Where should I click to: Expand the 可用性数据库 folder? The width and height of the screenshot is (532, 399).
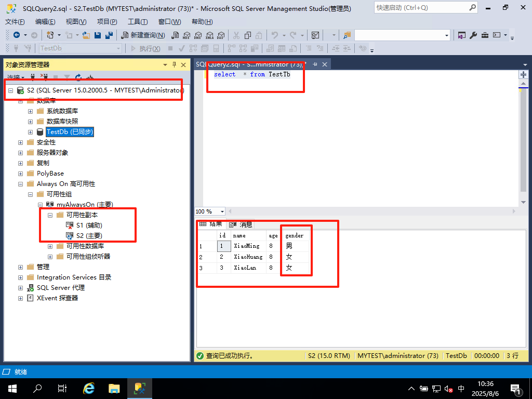pos(50,246)
